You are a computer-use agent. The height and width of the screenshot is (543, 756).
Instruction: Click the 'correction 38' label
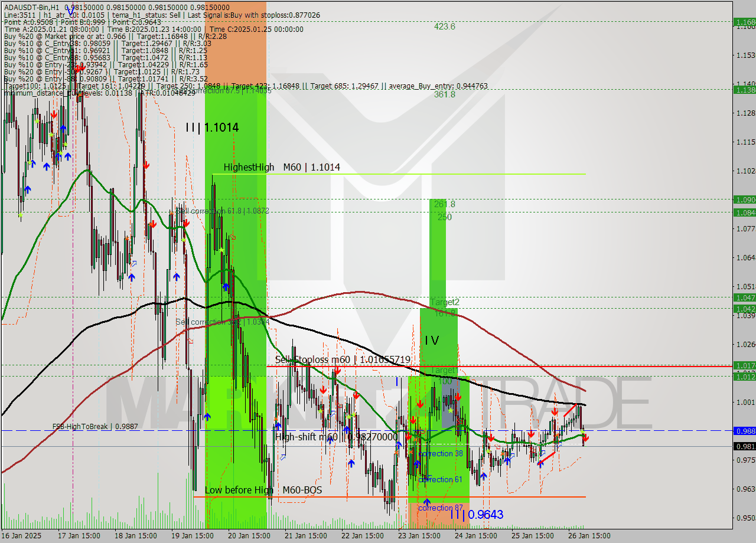(x=441, y=454)
